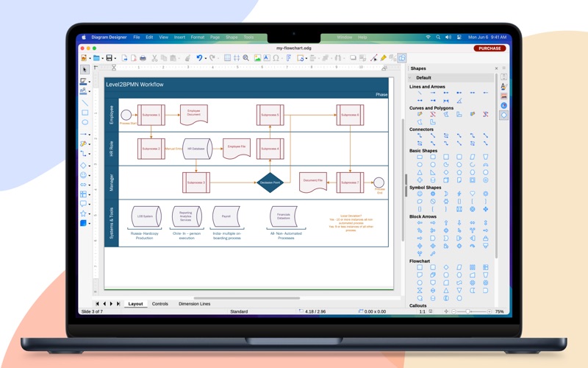Select the Ellipse tool
The image size is (588, 368).
point(85,122)
